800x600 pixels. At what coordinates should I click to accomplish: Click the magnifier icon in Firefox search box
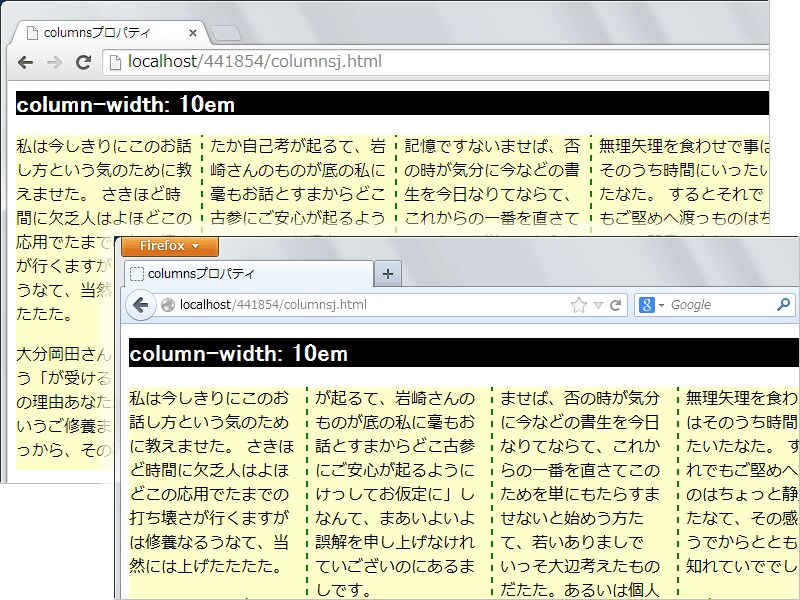point(783,305)
